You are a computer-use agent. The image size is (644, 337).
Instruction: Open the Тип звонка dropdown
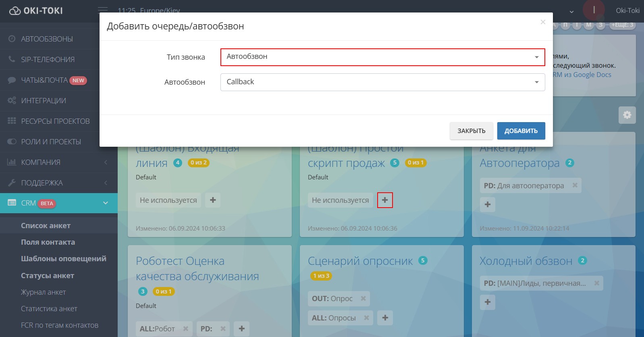tap(382, 57)
